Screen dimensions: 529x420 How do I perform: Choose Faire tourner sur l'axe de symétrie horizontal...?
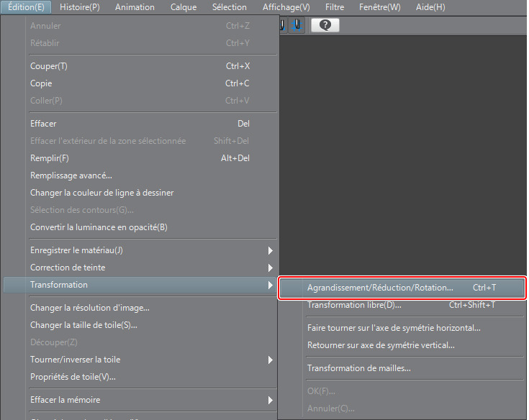pyautogui.click(x=402, y=328)
